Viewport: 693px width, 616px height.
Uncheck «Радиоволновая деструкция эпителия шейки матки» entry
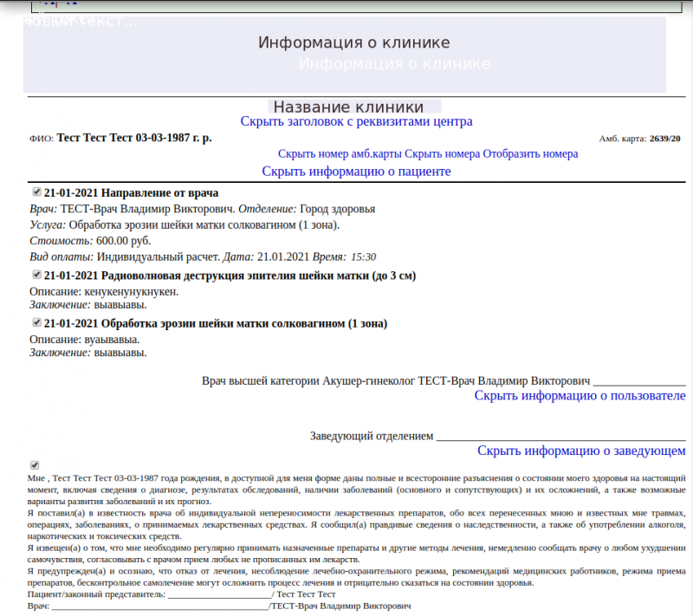[x=36, y=275]
